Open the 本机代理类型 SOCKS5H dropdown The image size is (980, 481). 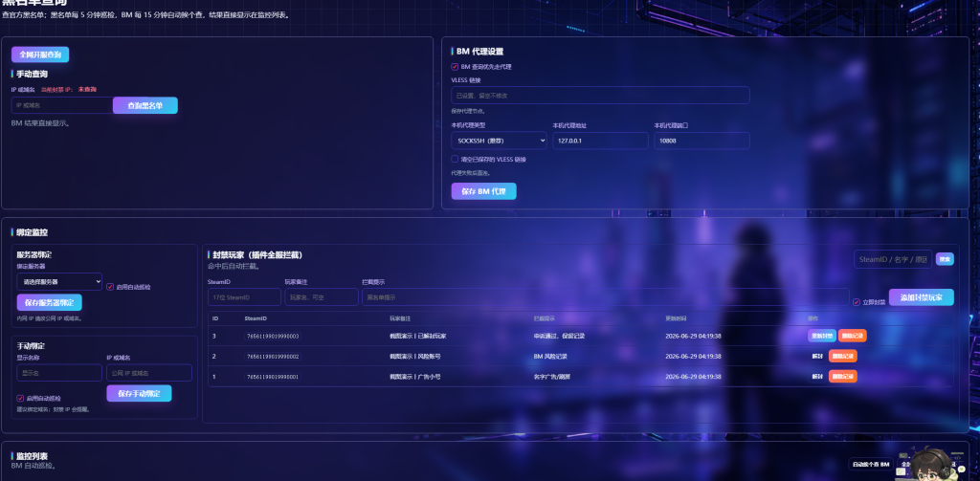499,141
